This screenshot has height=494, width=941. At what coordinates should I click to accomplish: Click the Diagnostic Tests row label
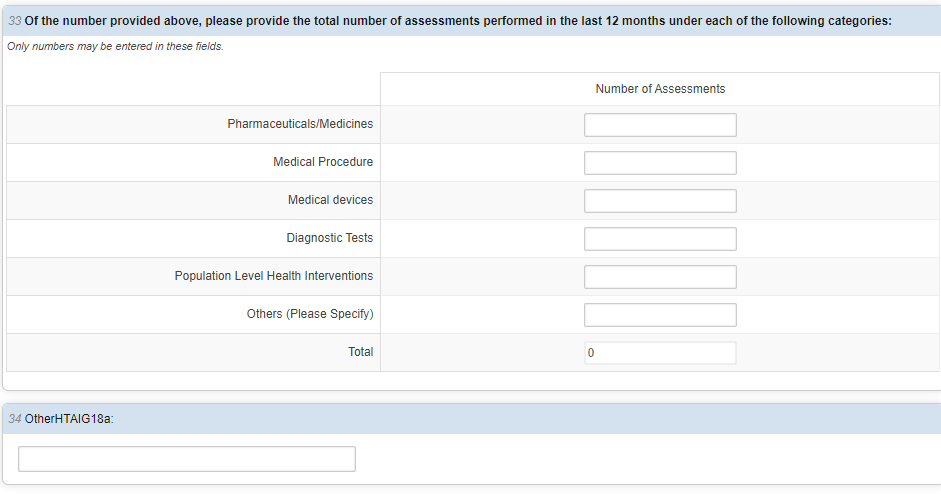329,238
